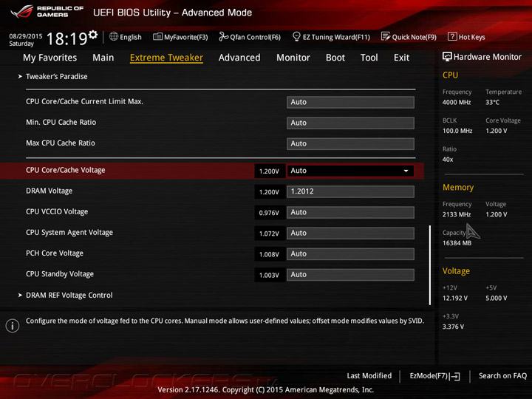This screenshot has height=399, width=532.
Task: Click the EZ Tuning Wizard lightbulb icon
Action: [296, 36]
